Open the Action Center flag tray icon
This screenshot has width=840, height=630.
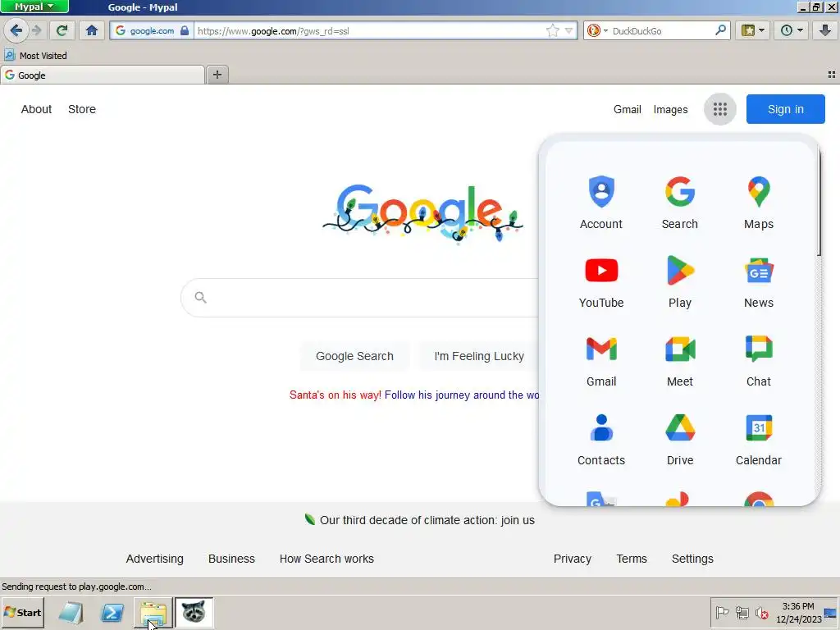pos(722,612)
